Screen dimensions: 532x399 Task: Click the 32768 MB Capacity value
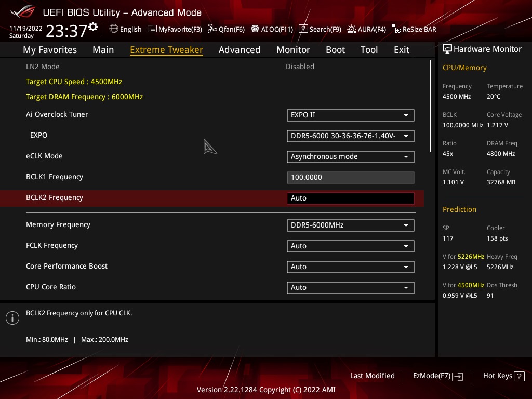point(501,182)
